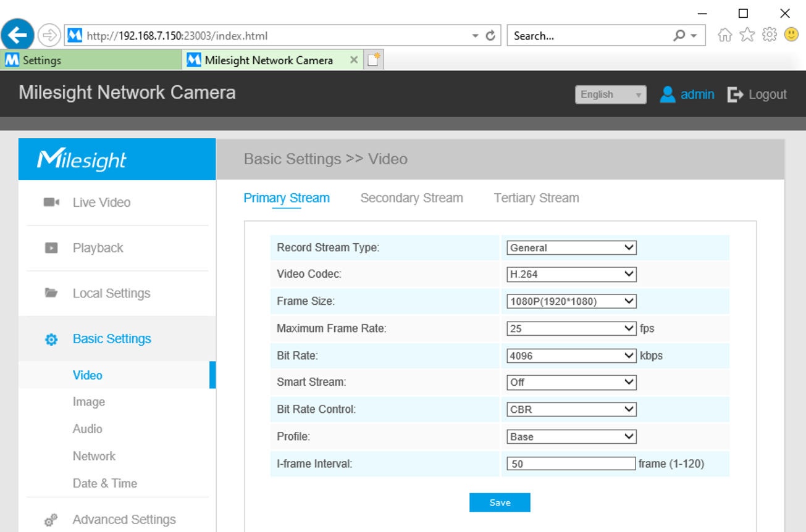Click the Logout link
Image resolution: width=806 pixels, height=532 pixels.
[x=768, y=94]
